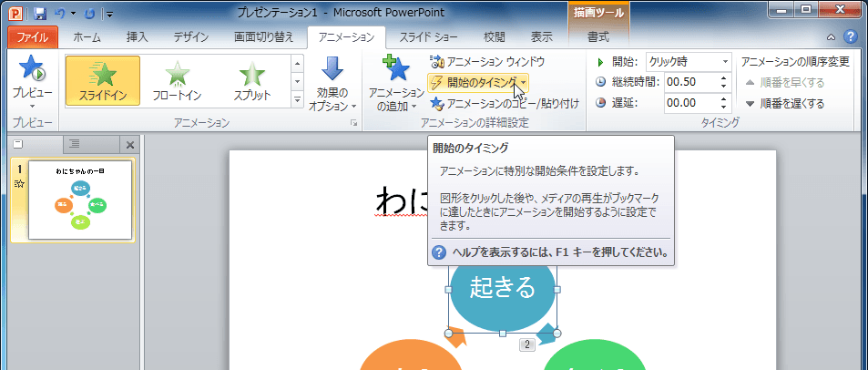Click the 開始 green play arrow icon
This screenshot has height=370, width=868.
[x=600, y=62]
